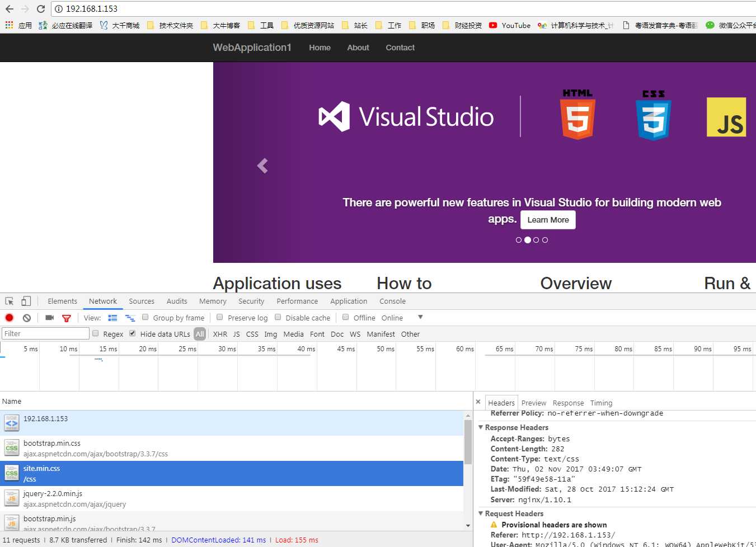The width and height of the screenshot is (756, 547).
Task: Click the Name column header
Action: (236, 402)
